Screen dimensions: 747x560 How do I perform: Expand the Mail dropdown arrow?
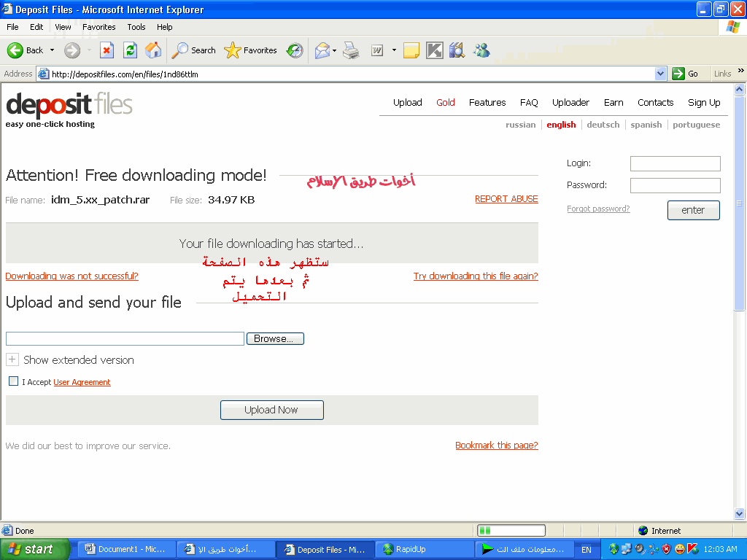(x=334, y=50)
